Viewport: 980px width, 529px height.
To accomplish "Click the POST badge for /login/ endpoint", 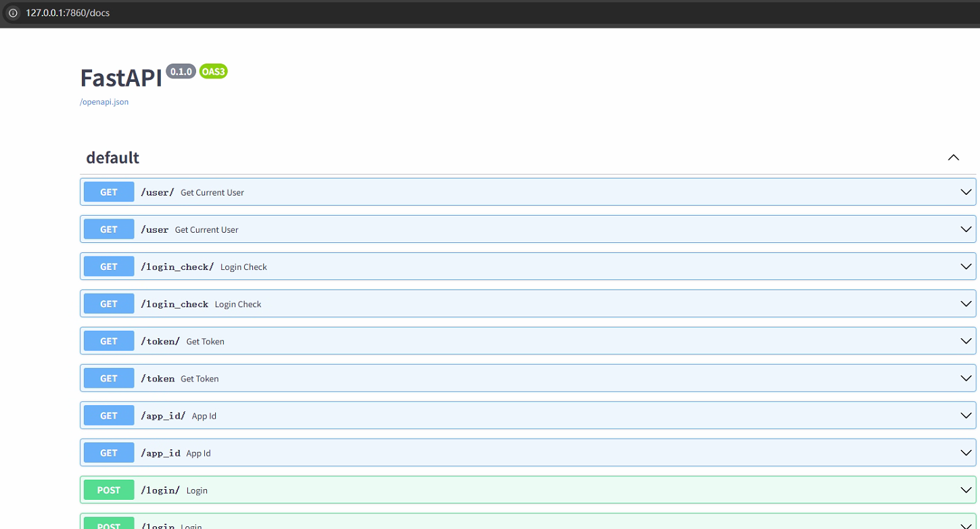I will point(109,490).
